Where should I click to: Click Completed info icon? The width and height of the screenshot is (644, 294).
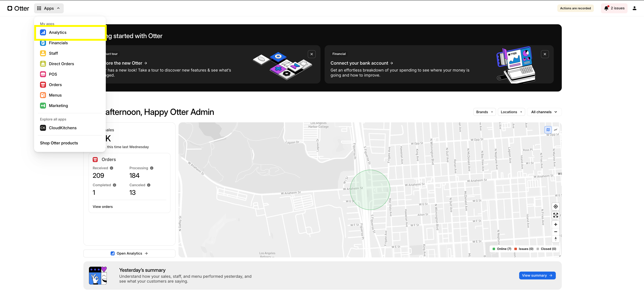pos(114,185)
